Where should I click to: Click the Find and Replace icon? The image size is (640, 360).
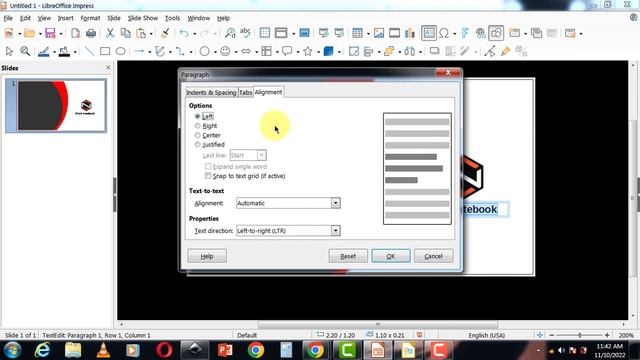point(230,33)
